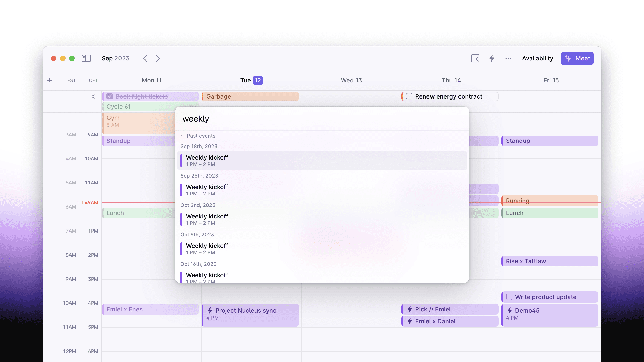The width and height of the screenshot is (644, 362).
Task: Toggle the left sidebar panel icon
Action: click(86, 58)
